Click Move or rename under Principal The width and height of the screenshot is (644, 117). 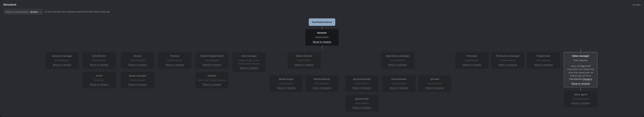[x=472, y=65]
